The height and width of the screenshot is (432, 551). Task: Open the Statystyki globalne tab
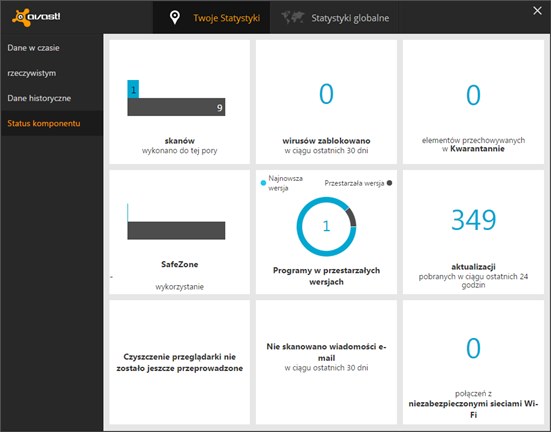tap(335, 17)
